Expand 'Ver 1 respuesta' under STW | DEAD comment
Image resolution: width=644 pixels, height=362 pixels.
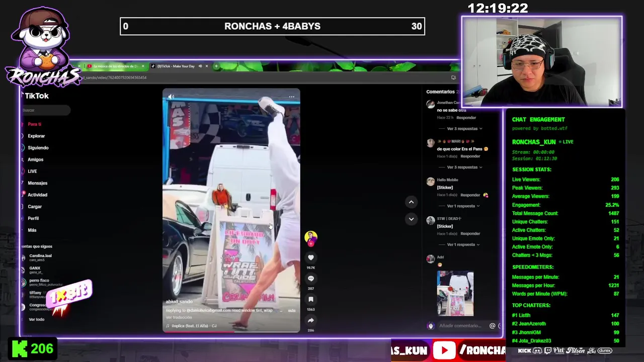coord(463,244)
